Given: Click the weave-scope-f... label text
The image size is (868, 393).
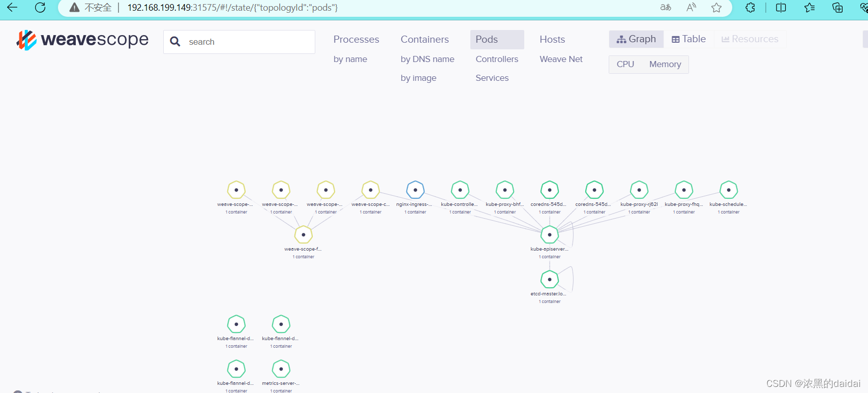Looking at the screenshot, I should point(303,249).
